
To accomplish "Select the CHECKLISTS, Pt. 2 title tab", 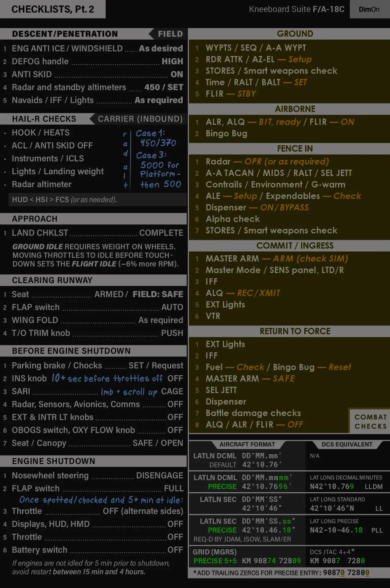I will point(53,9).
